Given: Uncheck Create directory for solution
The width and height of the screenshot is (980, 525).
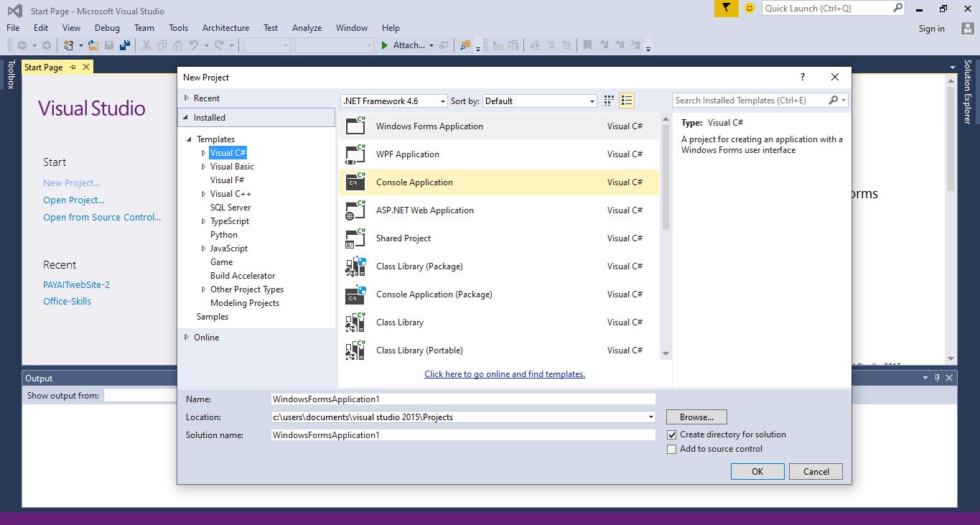Looking at the screenshot, I should (672, 435).
